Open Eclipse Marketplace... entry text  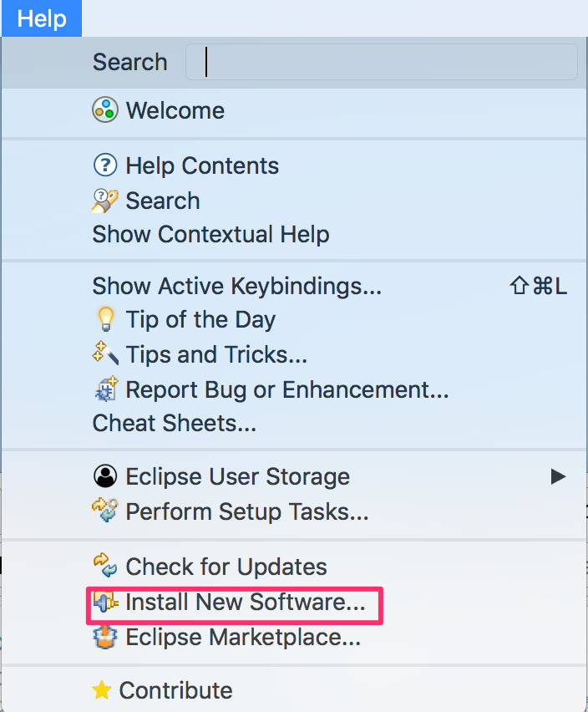click(x=243, y=637)
